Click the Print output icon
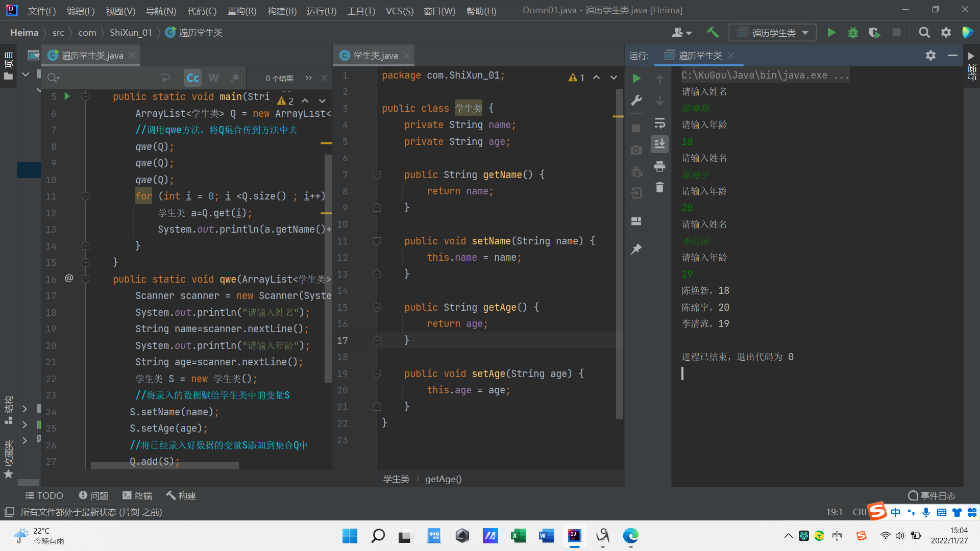This screenshot has width=980, height=551. [659, 166]
